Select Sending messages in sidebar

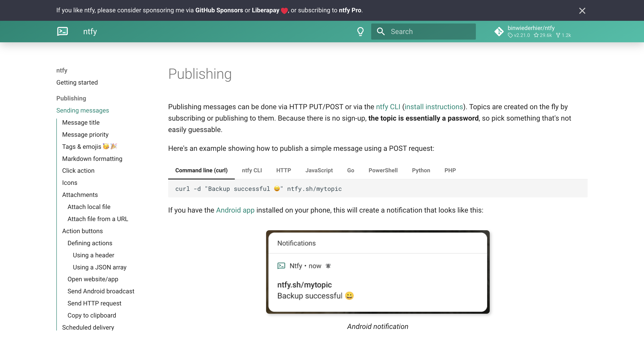83,110
